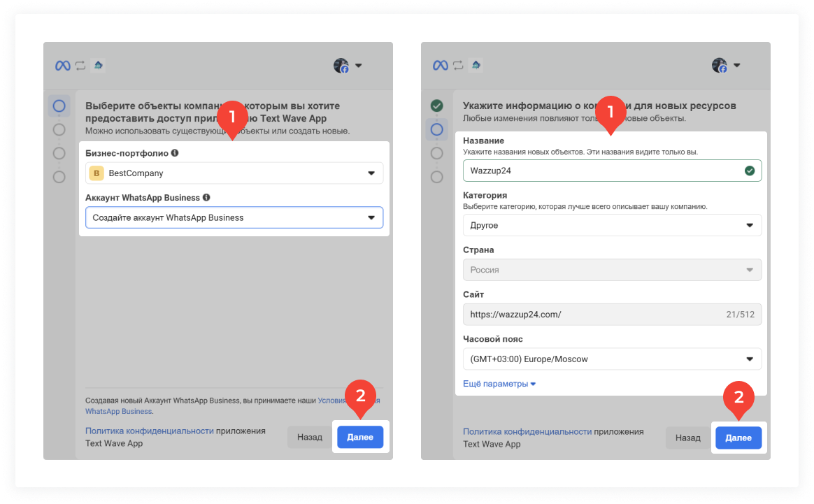Viewport: 814px width, 504px height.
Task: Click Meta logo in the portfolio selection dialog
Action: tap(63, 66)
